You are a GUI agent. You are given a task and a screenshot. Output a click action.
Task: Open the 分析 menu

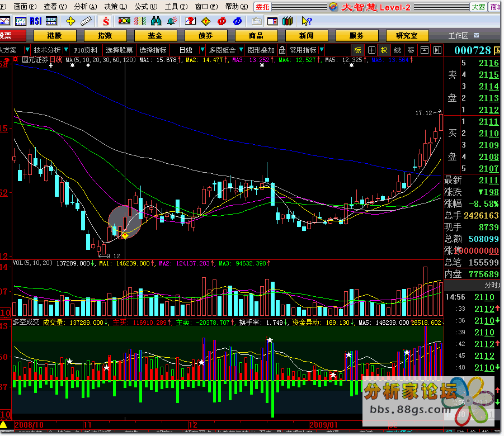[86, 7]
